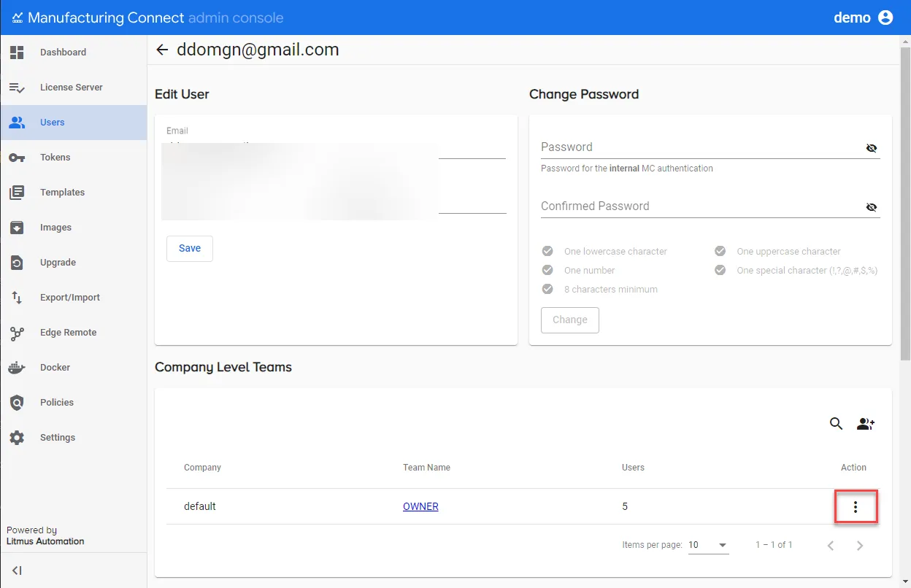Click the add user to team icon

866,424
